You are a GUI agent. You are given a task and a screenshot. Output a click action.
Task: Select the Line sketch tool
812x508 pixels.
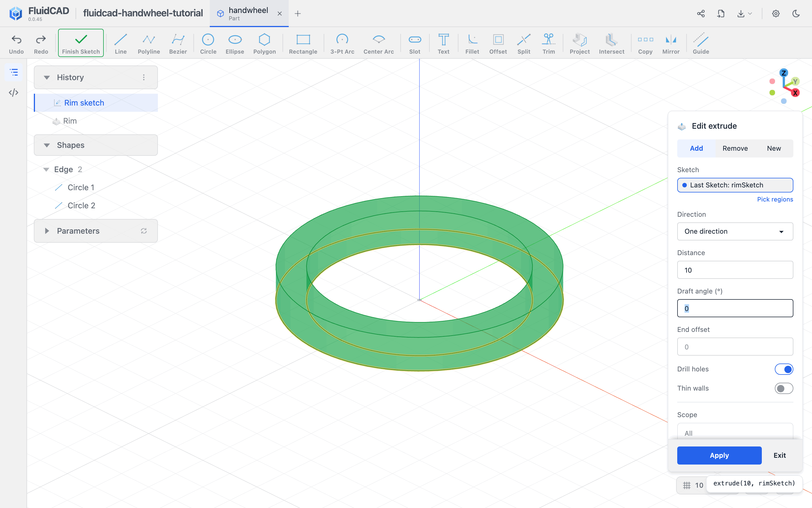click(120, 44)
